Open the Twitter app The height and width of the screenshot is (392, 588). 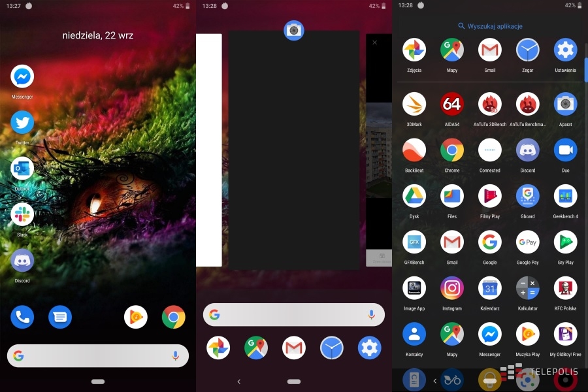pos(22,122)
